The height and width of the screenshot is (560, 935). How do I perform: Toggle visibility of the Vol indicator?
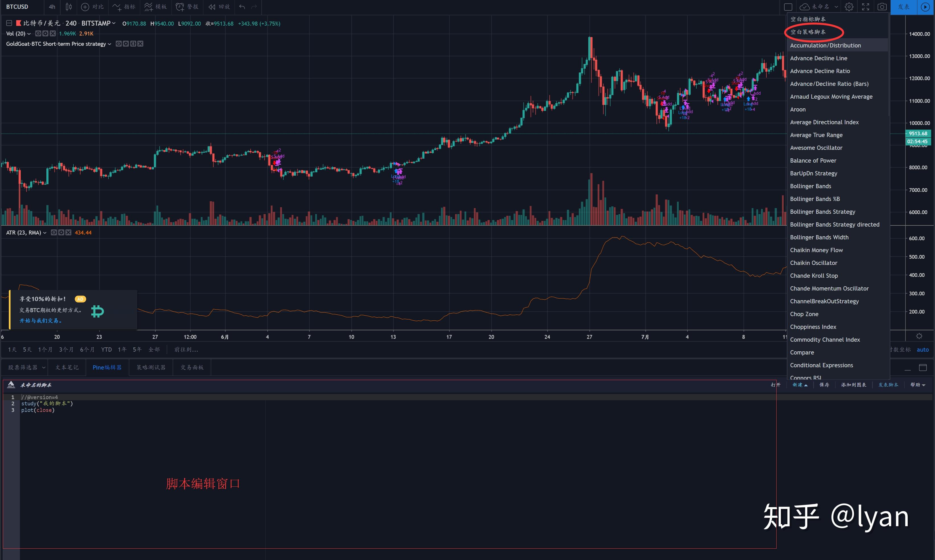38,34
